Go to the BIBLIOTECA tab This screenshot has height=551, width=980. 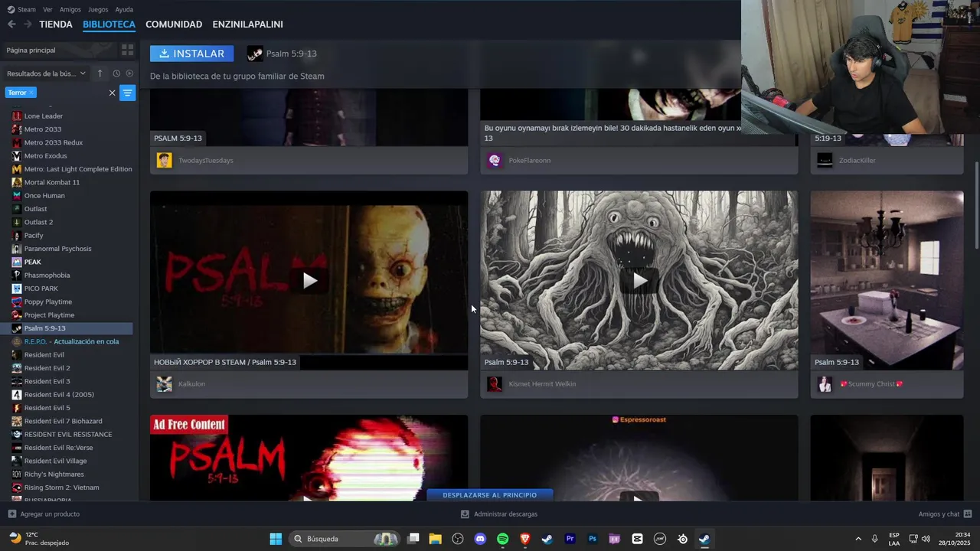point(109,24)
